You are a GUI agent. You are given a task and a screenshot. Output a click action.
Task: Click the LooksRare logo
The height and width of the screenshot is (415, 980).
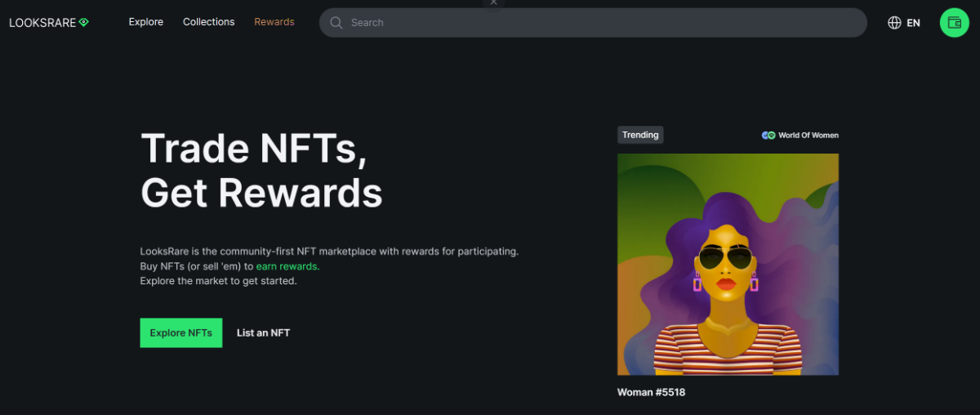pyautogui.click(x=48, y=22)
